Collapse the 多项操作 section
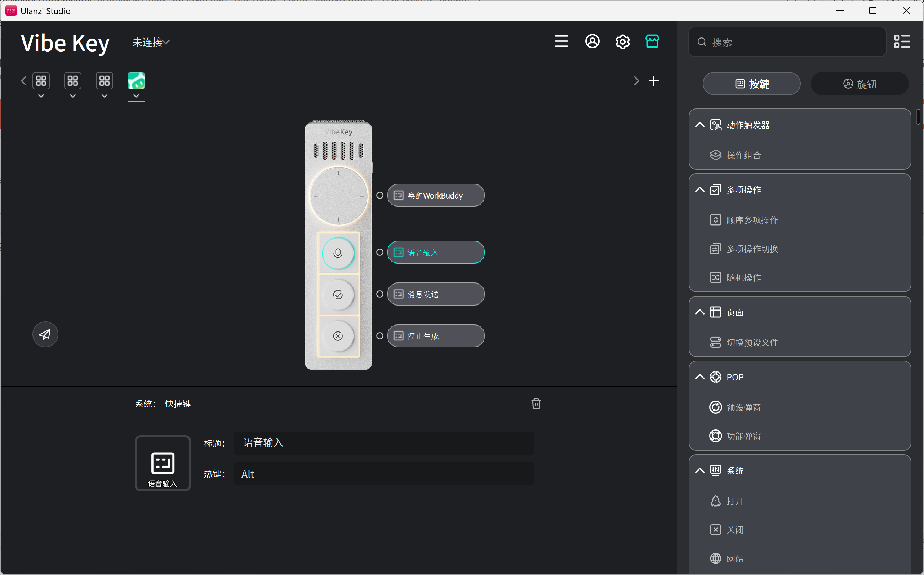 699,190
